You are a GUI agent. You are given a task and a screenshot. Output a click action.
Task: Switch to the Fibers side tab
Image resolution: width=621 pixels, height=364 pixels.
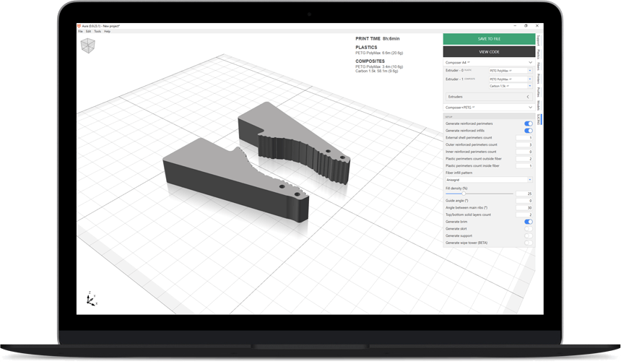[539, 66]
